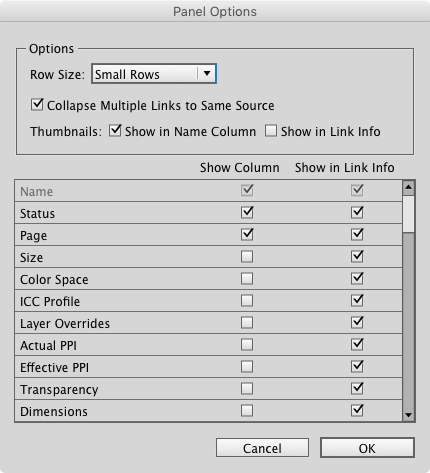Click the scrollbar down arrow

point(408,415)
